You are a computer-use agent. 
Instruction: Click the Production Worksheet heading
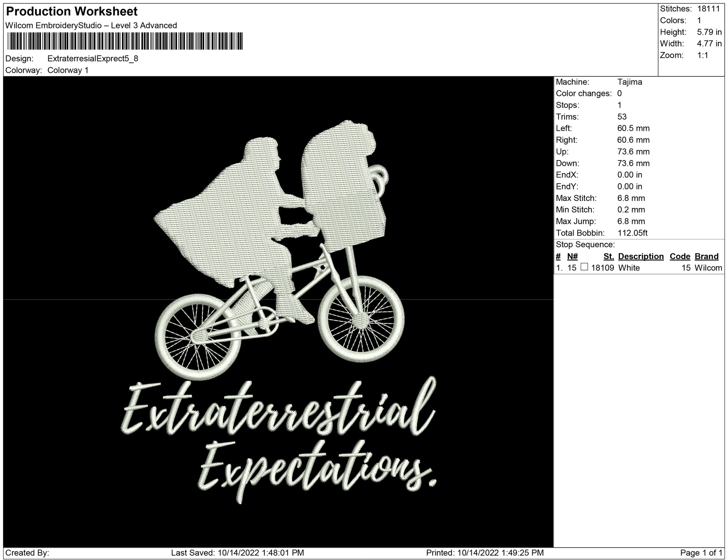click(72, 12)
